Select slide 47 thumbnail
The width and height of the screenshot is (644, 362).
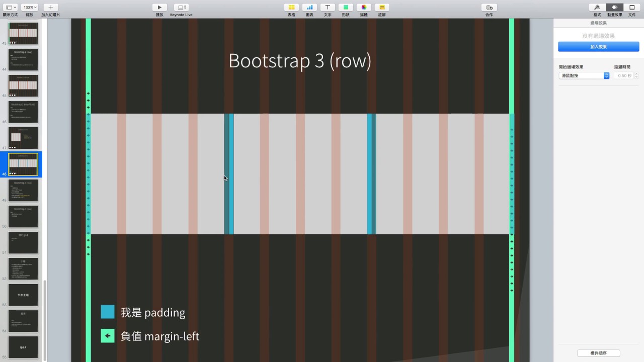pyautogui.click(x=23, y=138)
